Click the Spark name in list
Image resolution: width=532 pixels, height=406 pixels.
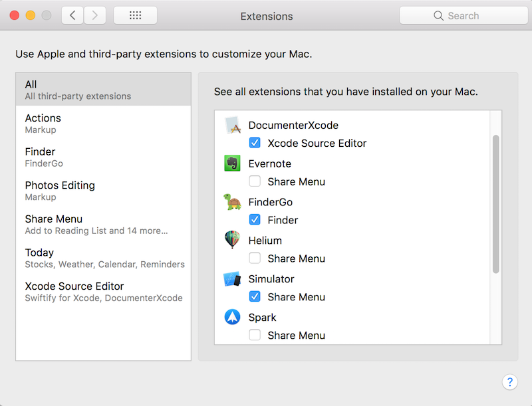click(x=262, y=318)
